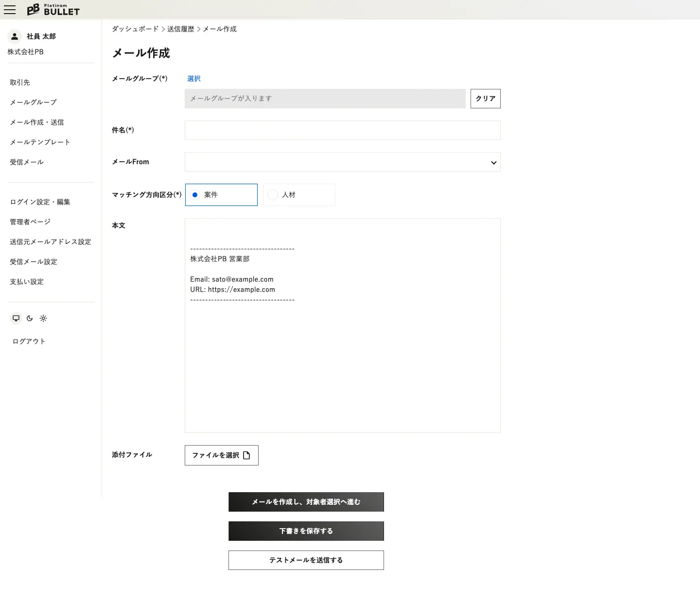
Task: Click the ファイルを選択 button
Action: pyautogui.click(x=221, y=455)
